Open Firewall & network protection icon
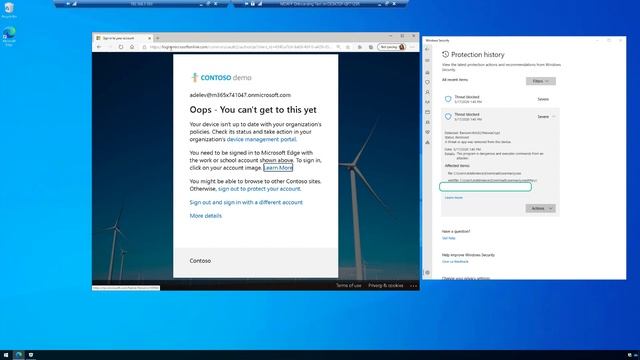The height and width of the screenshot is (360, 640). (x=427, y=102)
